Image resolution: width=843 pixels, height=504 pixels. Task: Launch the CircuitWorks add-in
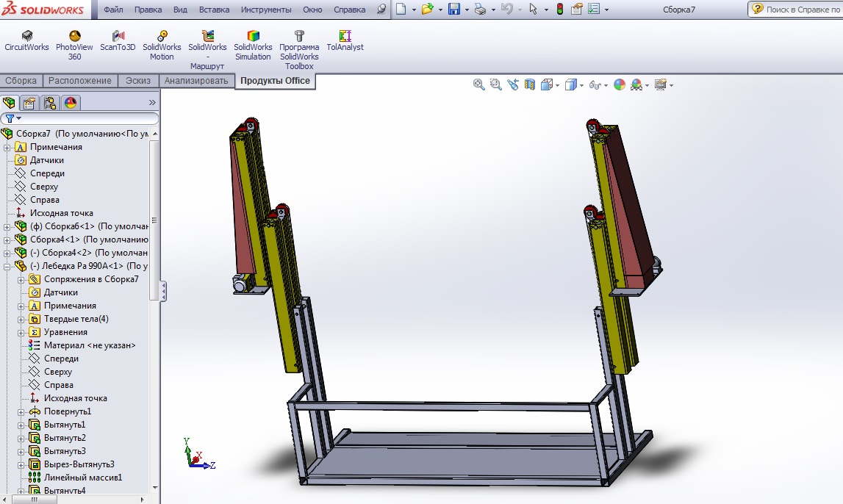tap(26, 41)
